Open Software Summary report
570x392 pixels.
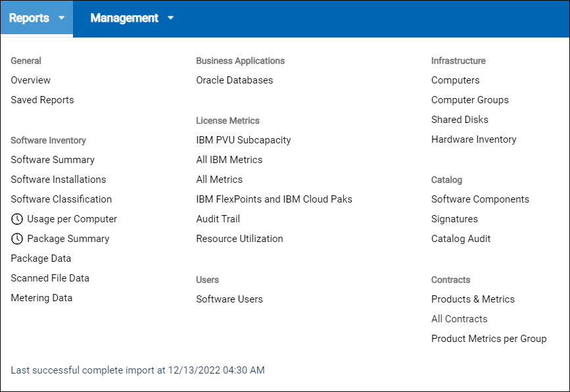pyautogui.click(x=53, y=160)
